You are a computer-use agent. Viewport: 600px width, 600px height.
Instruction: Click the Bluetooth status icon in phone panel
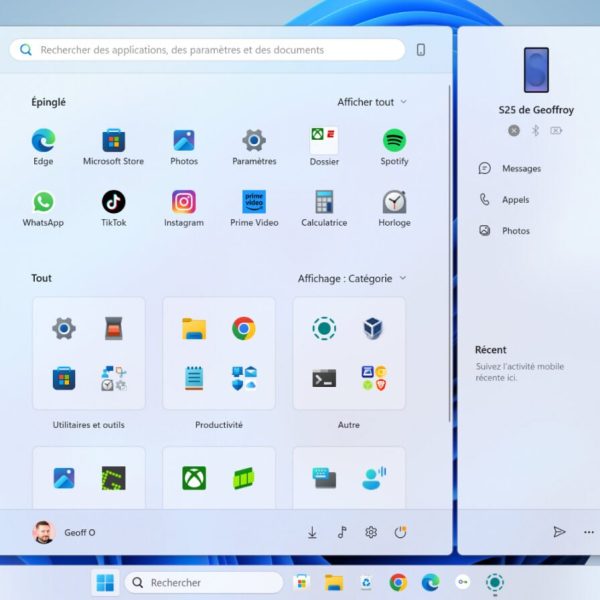click(535, 130)
